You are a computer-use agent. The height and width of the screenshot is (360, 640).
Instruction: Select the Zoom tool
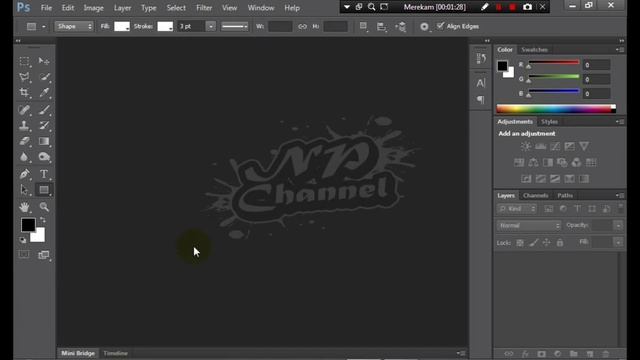point(44,207)
